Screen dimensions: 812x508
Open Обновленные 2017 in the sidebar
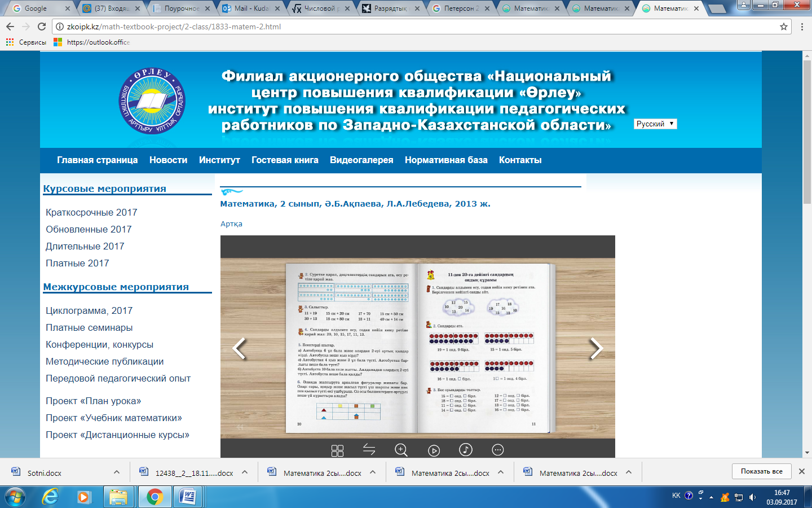tap(89, 230)
